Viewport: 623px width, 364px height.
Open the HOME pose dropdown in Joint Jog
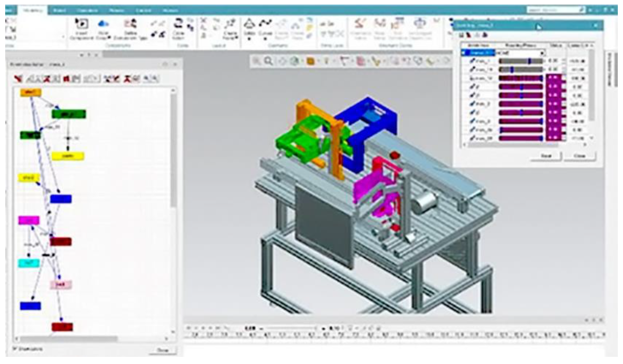542,53
